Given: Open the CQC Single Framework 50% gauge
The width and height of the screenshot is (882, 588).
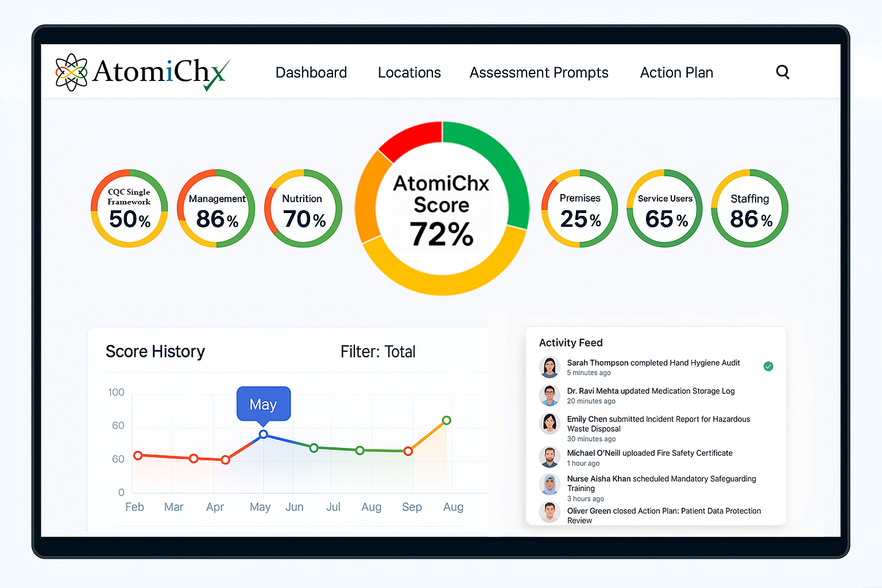Looking at the screenshot, I should point(129,208).
